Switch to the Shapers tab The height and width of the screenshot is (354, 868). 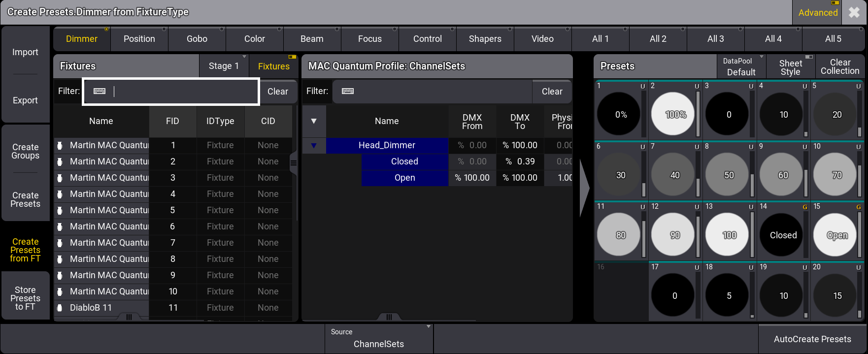tap(485, 39)
